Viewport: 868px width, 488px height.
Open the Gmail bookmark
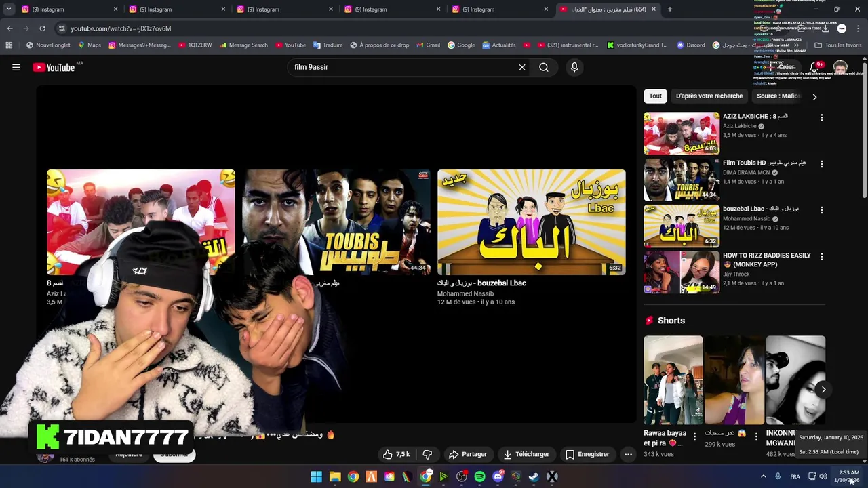click(x=427, y=45)
